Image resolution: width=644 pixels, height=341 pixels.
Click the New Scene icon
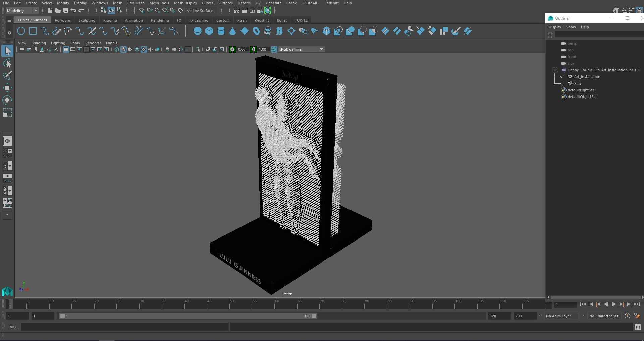click(50, 11)
